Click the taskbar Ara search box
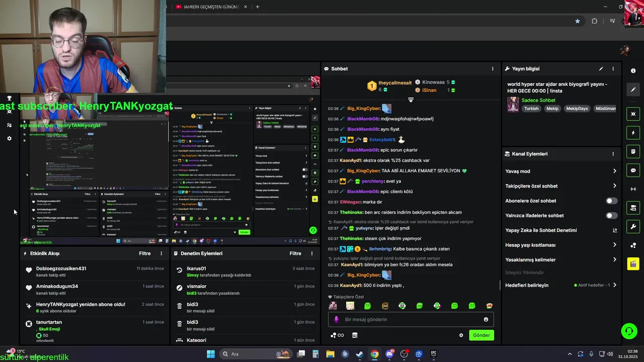The height and width of the screenshot is (362, 644). [x=256, y=354]
